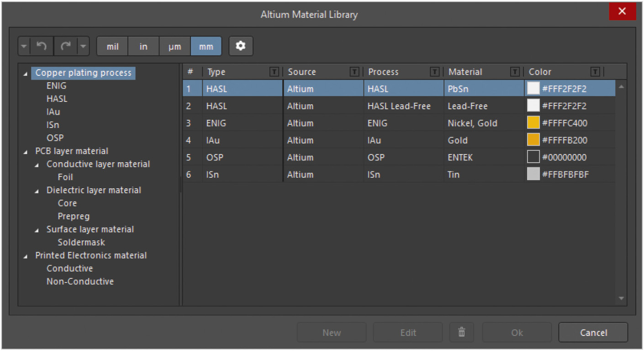This screenshot has height=351, width=644.
Task: Open the redo history dropdown arrow
Action: coord(83,46)
